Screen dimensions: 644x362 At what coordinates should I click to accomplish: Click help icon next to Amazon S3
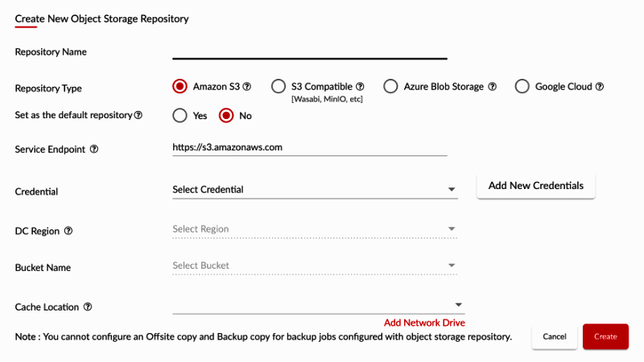[x=247, y=87]
